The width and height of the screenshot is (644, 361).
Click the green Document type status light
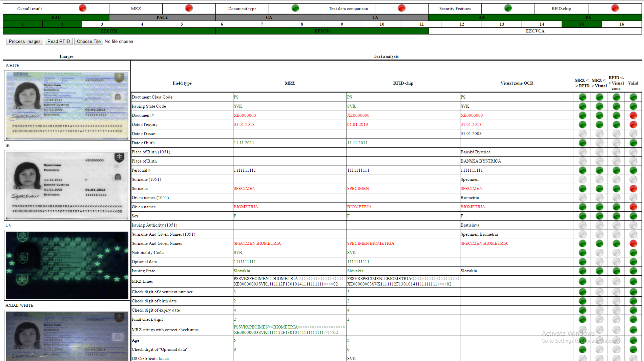[x=295, y=8]
